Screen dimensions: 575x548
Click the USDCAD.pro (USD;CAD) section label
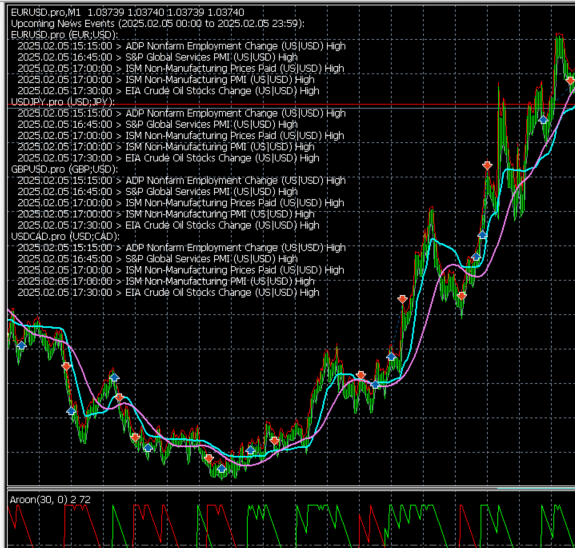pos(65,237)
